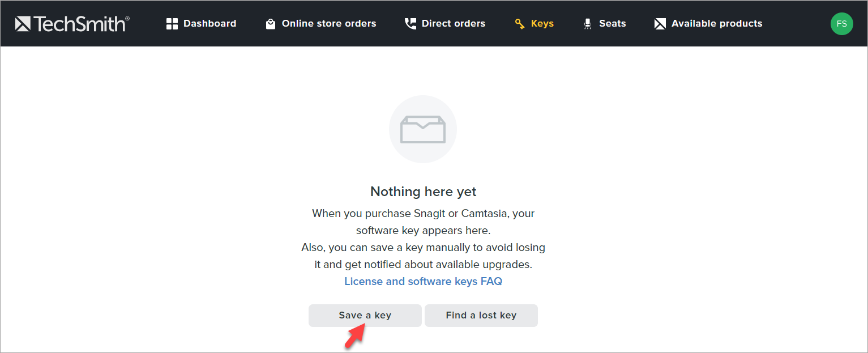Click the Nothing here yet heading
The width and height of the screenshot is (868, 353).
422,192
